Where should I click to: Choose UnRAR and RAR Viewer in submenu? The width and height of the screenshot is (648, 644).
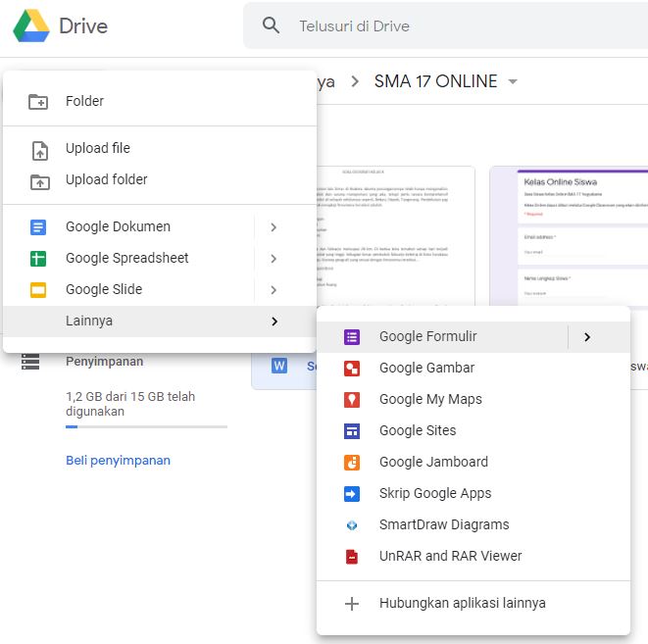click(x=474, y=557)
